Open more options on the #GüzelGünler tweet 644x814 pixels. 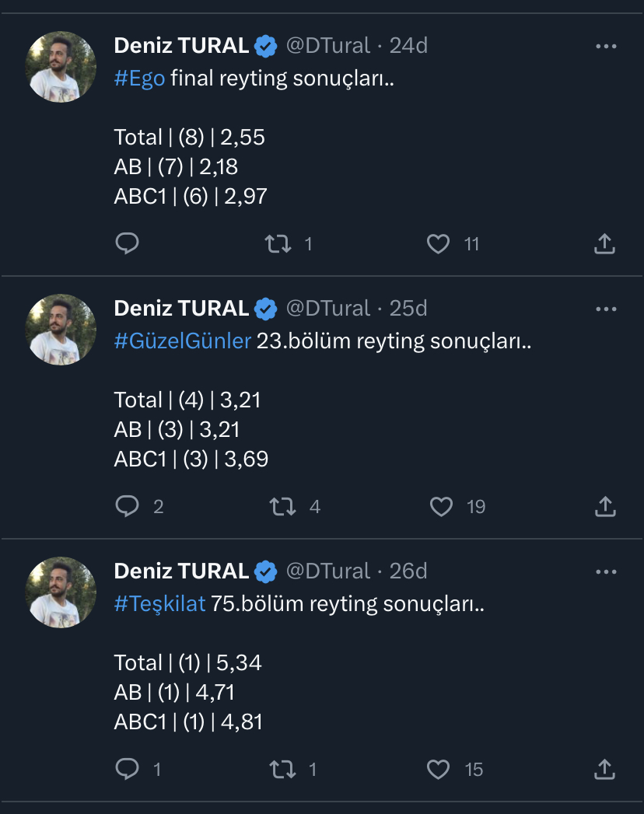click(x=605, y=309)
